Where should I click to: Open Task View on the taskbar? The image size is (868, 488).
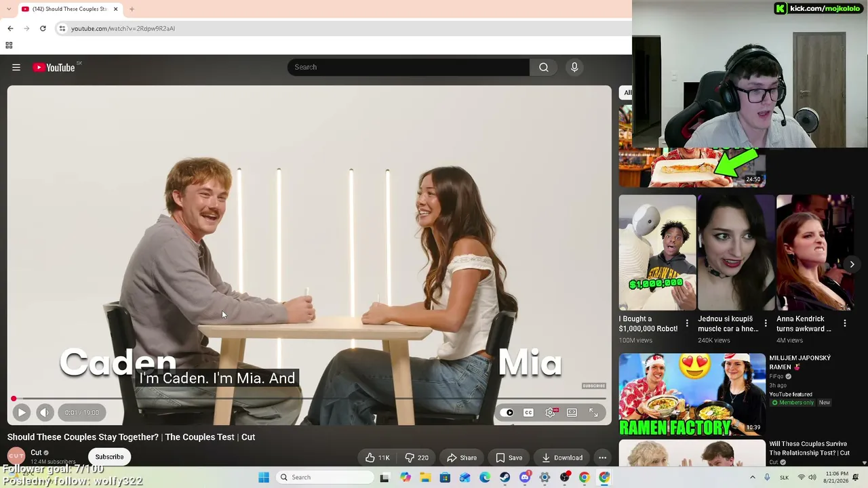(x=384, y=477)
